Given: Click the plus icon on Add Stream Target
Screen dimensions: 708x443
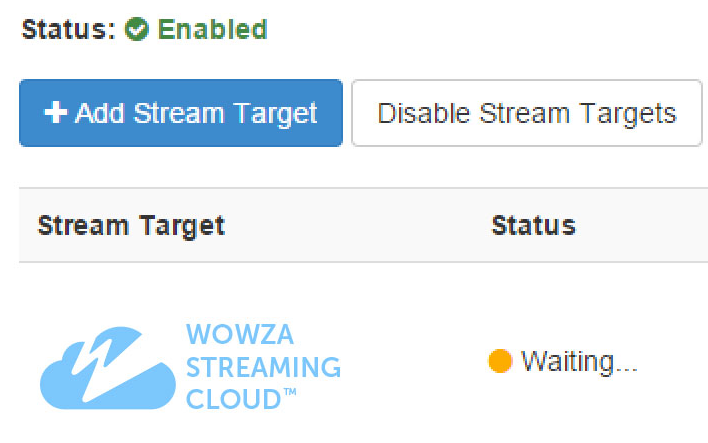Looking at the screenshot, I should pyautogui.click(x=55, y=113).
